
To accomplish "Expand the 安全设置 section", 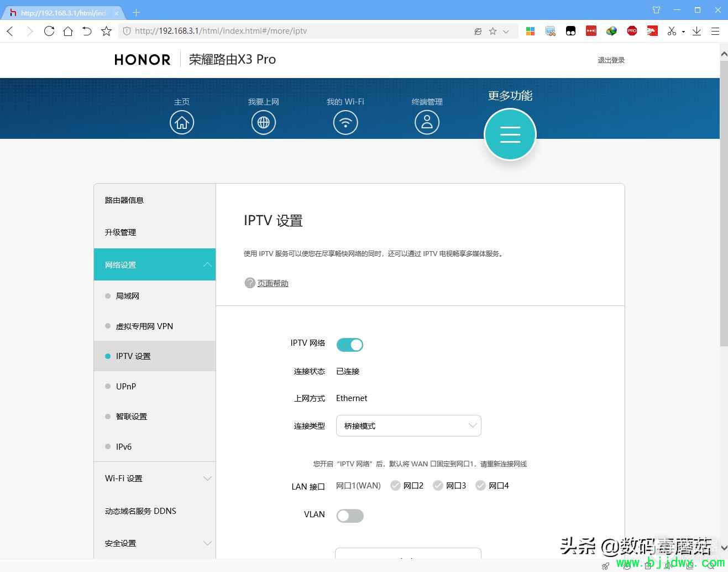I will (x=155, y=543).
